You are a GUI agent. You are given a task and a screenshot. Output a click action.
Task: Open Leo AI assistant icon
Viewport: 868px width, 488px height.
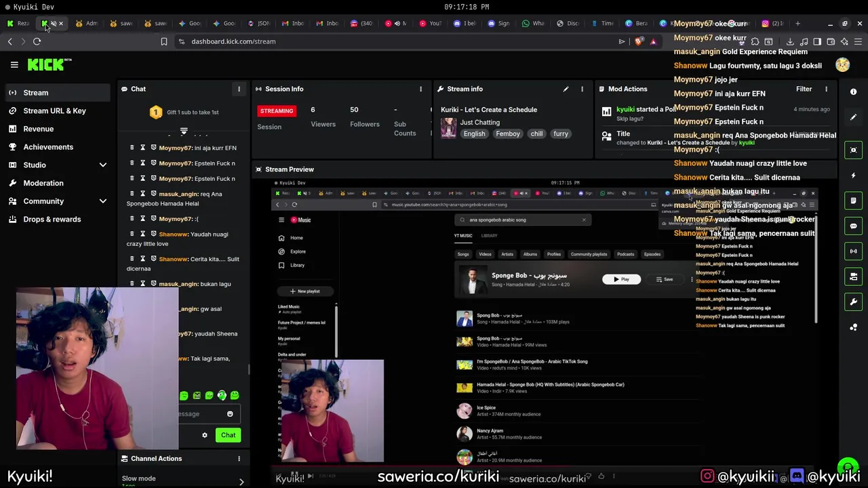coord(844,41)
